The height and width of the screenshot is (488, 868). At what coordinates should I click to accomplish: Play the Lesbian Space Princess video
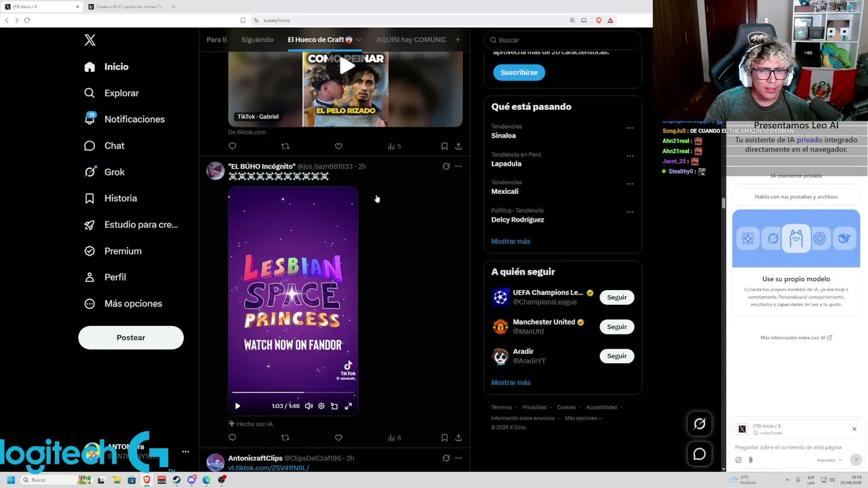coord(237,406)
